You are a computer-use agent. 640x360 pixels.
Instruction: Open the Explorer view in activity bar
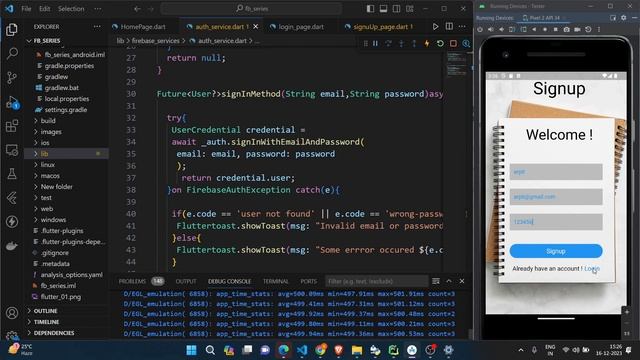coord(12,29)
